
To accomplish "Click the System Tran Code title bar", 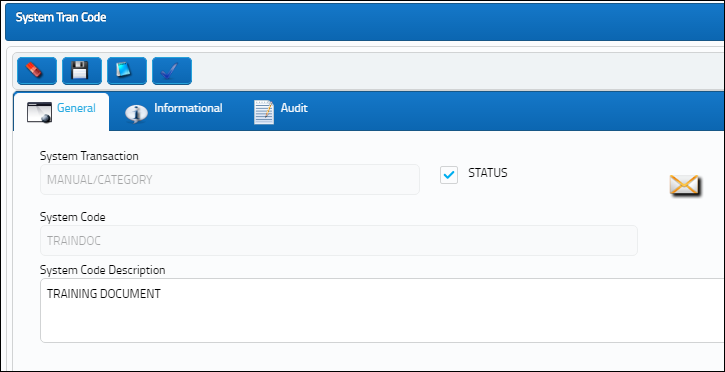I will coord(365,21).
